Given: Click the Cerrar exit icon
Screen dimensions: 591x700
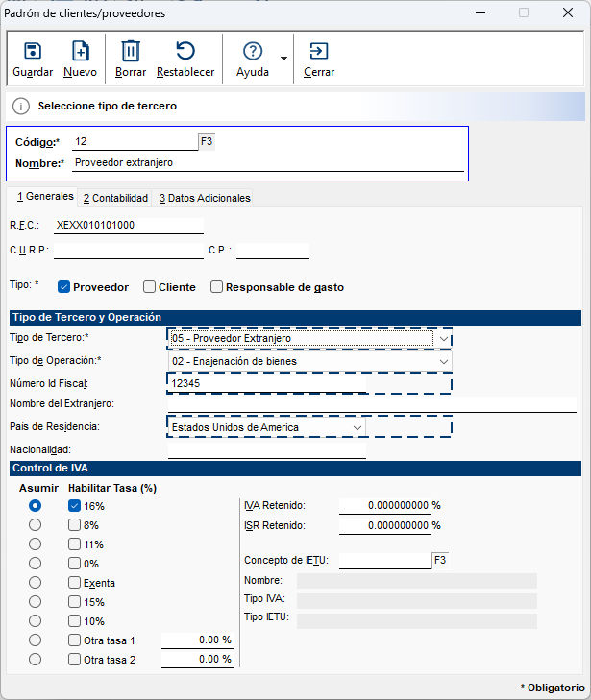Looking at the screenshot, I should pyautogui.click(x=319, y=52).
